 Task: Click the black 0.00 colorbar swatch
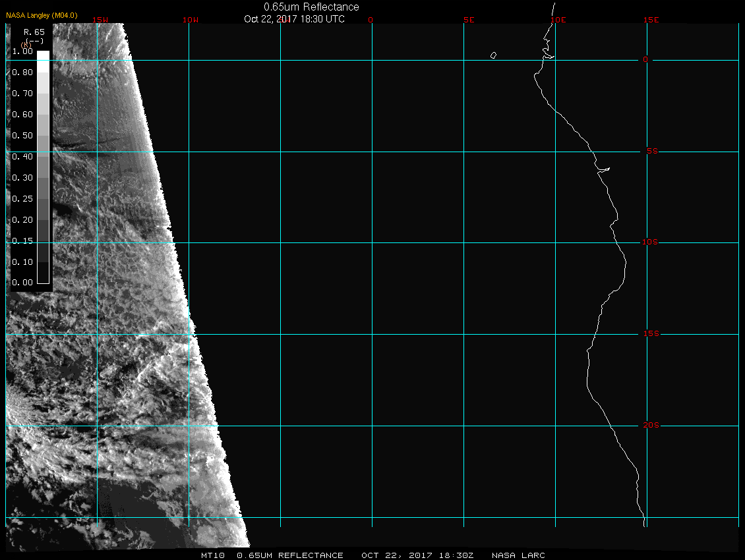43,277
